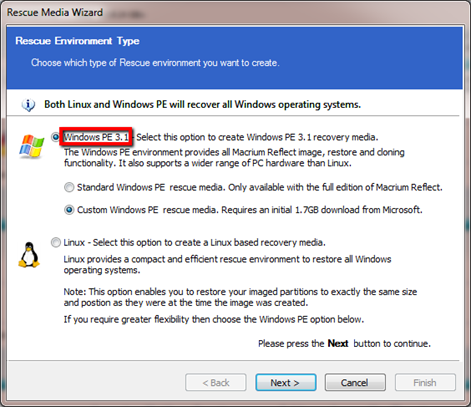Screen dimensions: 471x407
Task: Choose Custom Windows PE rescue media option
Action: click(x=69, y=210)
